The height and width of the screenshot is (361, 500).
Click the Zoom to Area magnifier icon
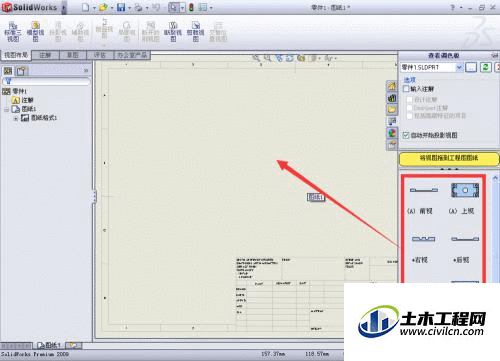point(267,58)
